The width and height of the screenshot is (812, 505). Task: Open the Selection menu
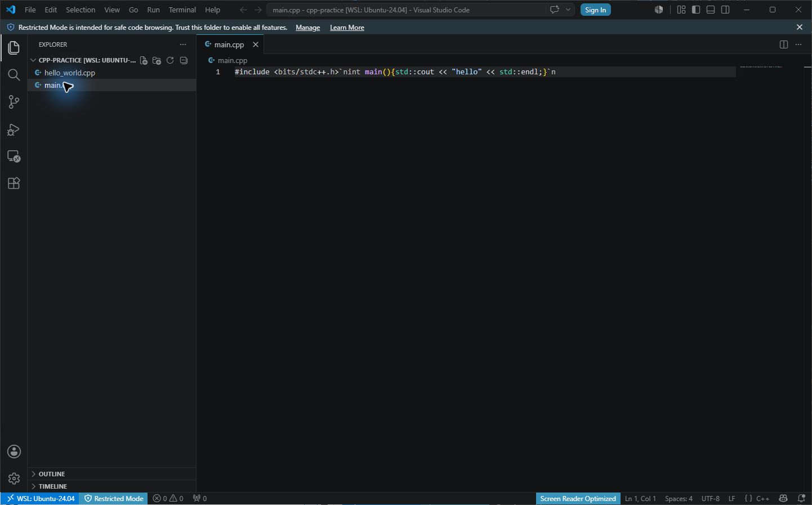[x=81, y=10]
